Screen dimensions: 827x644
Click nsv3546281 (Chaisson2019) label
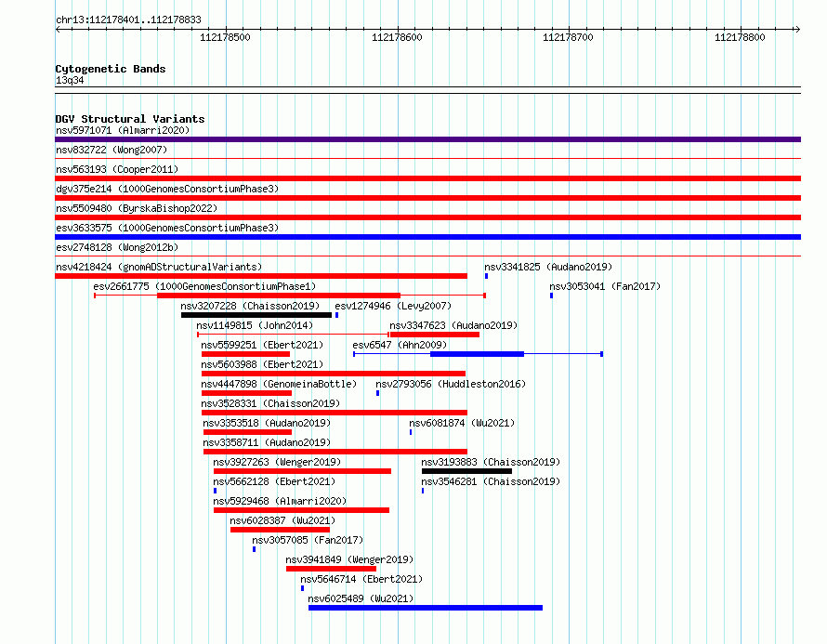tap(491, 481)
